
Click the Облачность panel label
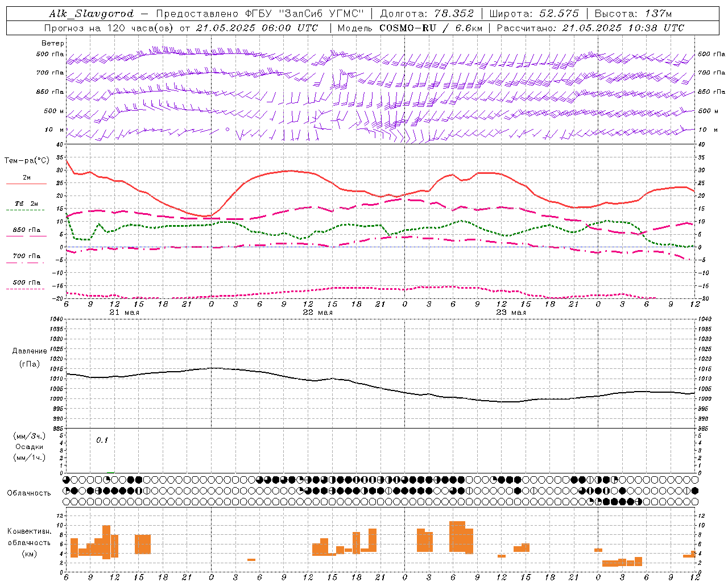[29, 493]
